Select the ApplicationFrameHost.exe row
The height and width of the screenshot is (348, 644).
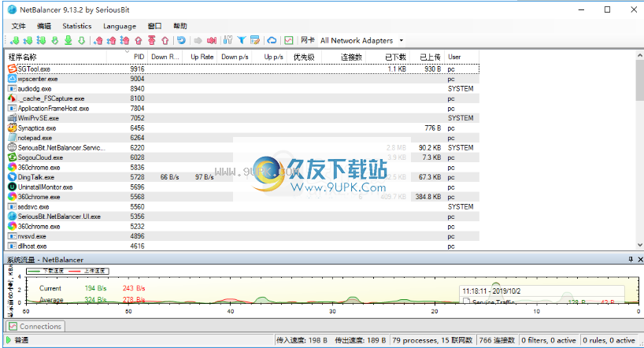pyautogui.click(x=243, y=109)
